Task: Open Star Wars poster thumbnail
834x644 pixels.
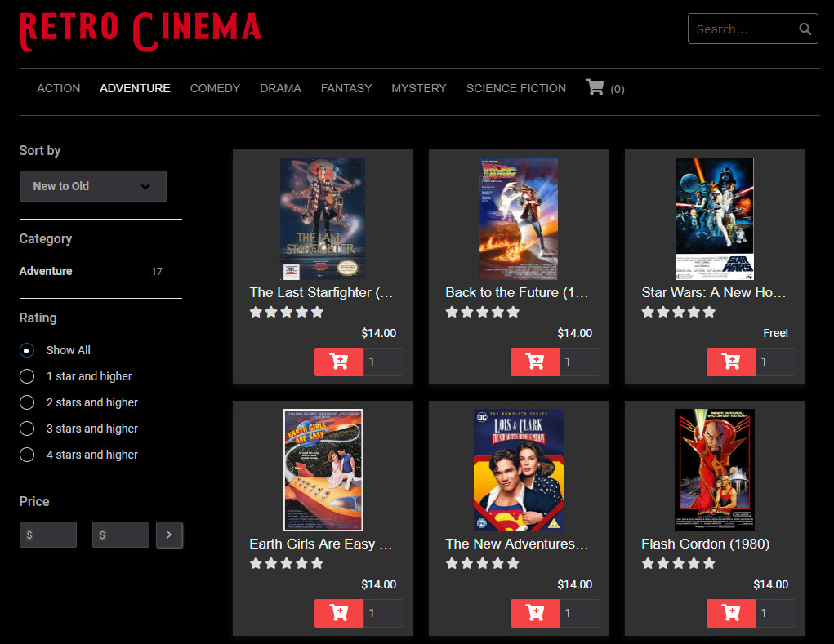Action: pos(714,219)
